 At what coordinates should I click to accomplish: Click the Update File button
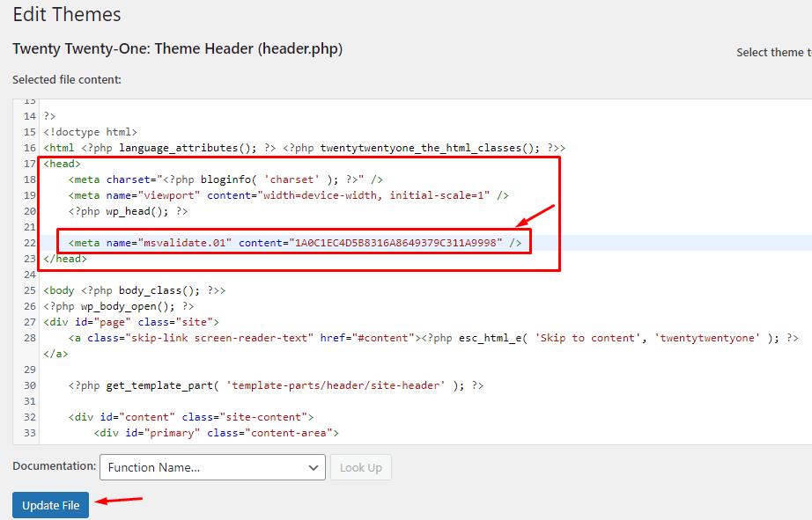point(50,505)
